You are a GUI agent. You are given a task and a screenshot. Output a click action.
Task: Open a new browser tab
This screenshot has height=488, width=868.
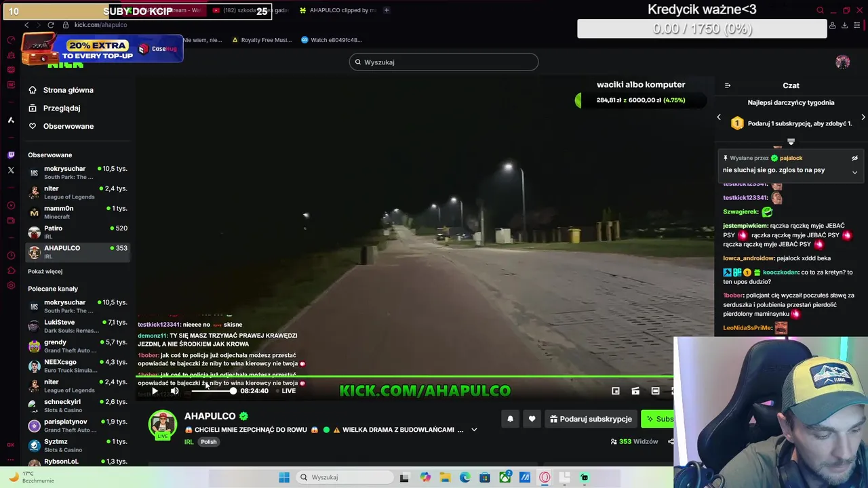click(x=387, y=10)
